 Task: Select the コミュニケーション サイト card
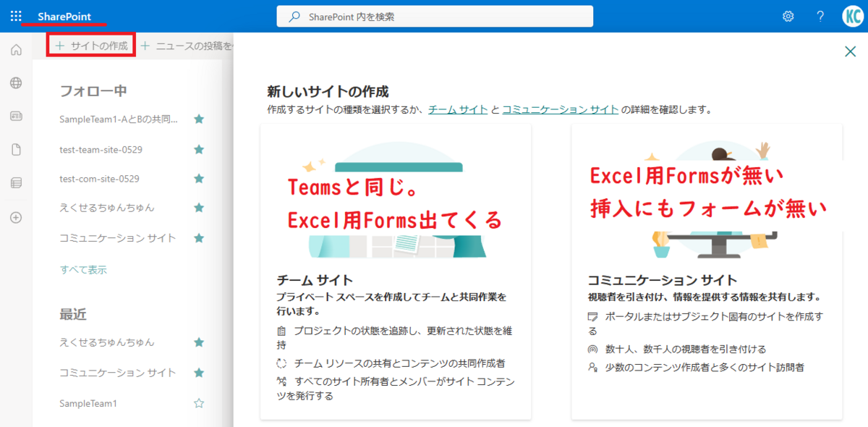(x=707, y=271)
